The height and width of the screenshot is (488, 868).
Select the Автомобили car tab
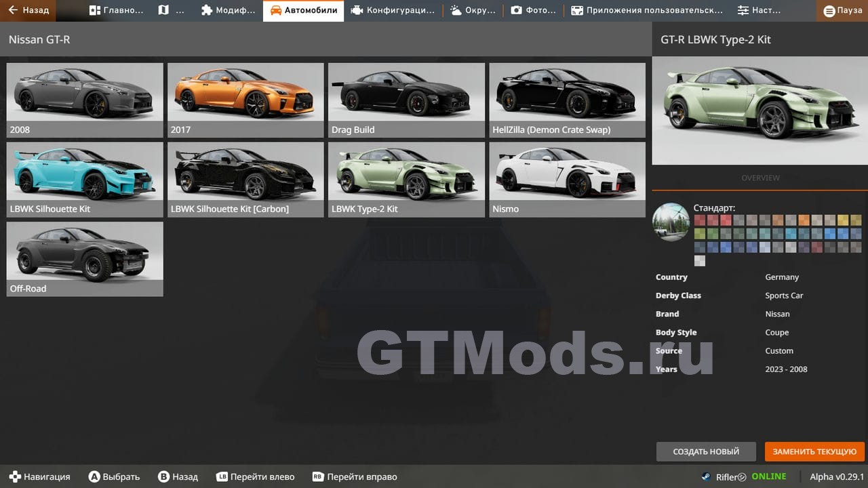(x=303, y=10)
